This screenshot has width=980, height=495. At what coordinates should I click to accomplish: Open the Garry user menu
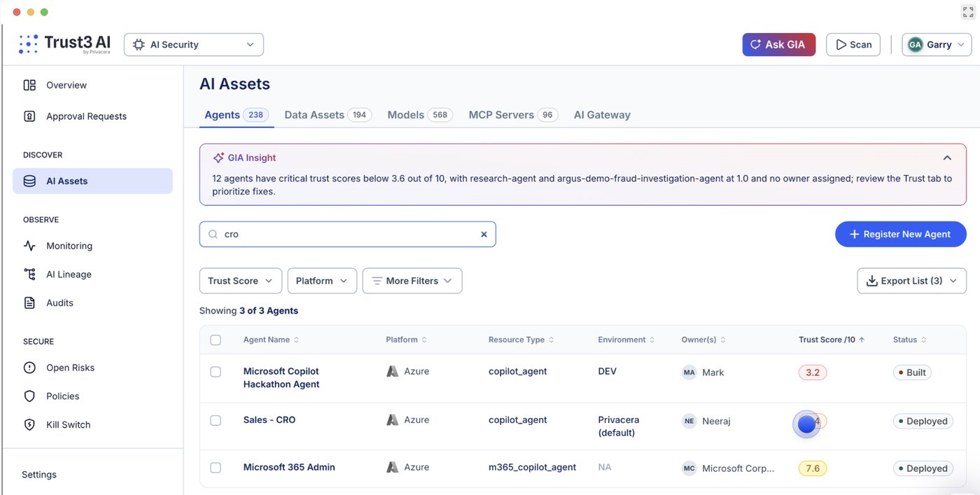[x=937, y=45]
